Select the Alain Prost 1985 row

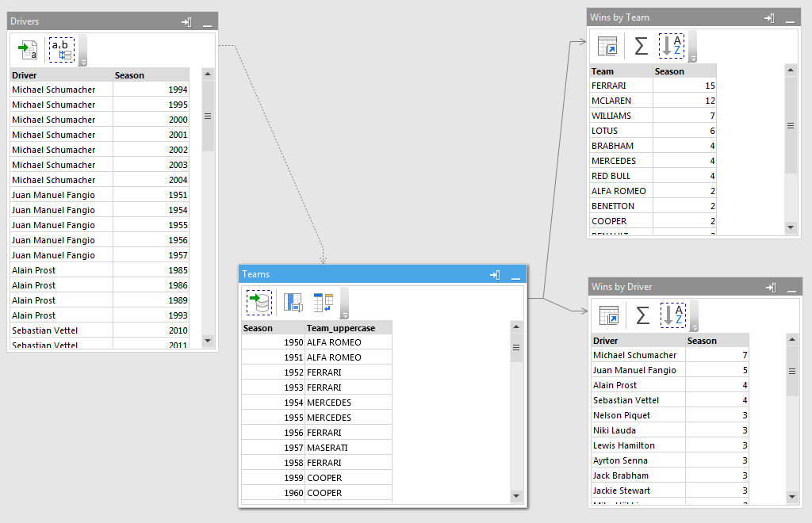coord(99,270)
